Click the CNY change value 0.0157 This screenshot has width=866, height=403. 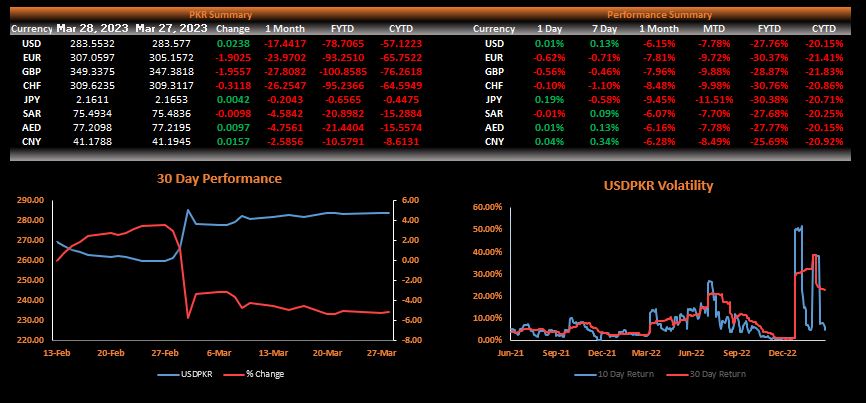tap(233, 142)
